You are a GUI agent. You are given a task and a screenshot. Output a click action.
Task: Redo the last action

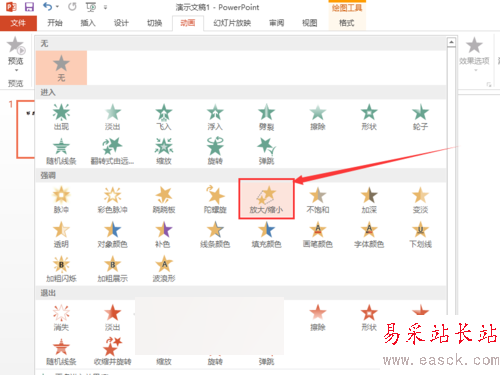click(x=72, y=6)
